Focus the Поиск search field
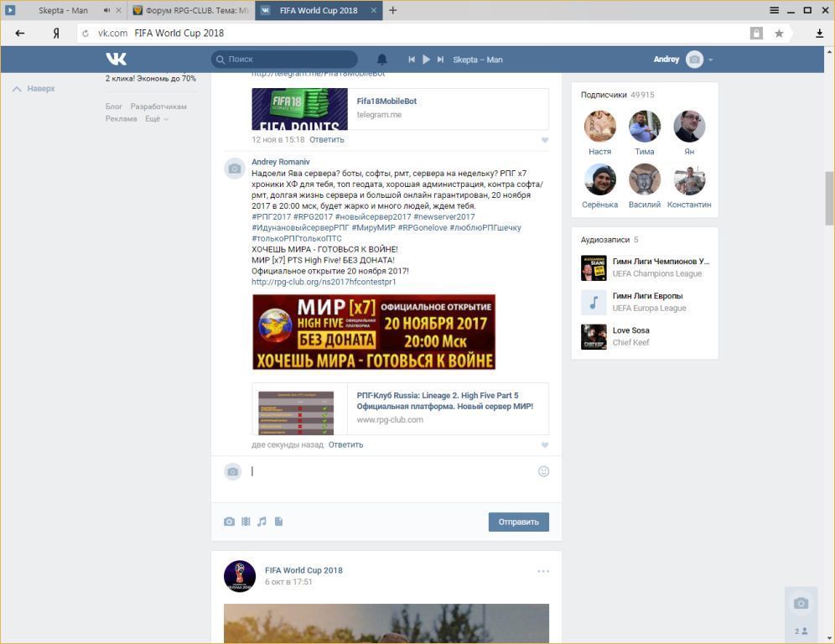The height and width of the screenshot is (644, 835). (x=284, y=60)
